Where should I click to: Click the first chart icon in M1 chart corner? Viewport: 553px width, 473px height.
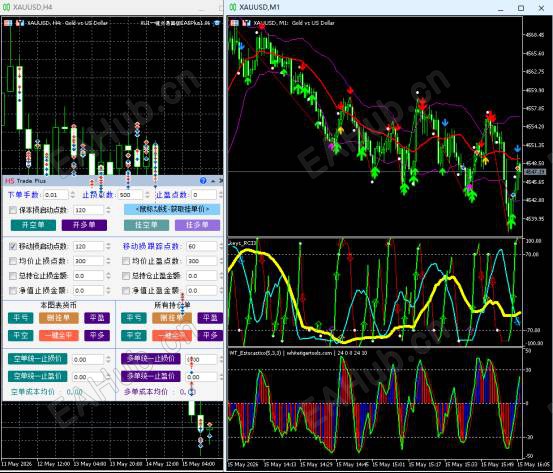(235, 23)
